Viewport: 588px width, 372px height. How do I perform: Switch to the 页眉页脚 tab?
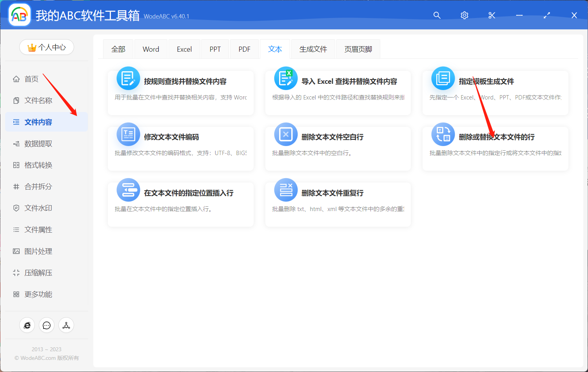click(x=358, y=49)
